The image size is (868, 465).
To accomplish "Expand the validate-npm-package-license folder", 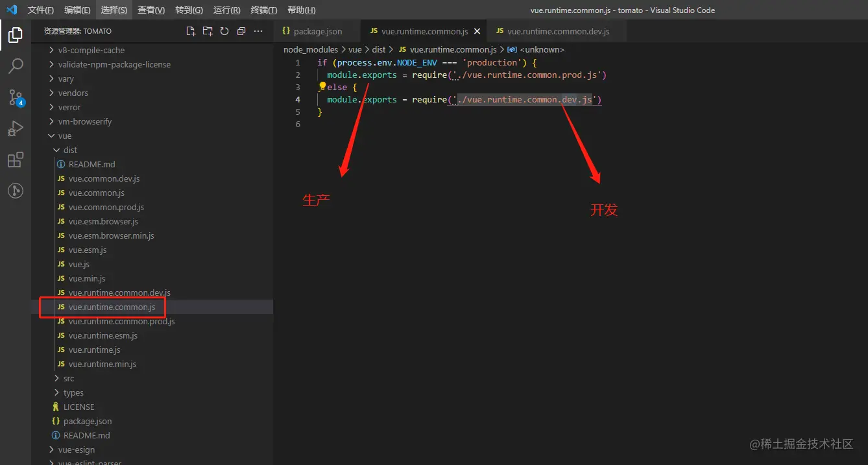I will tap(114, 64).
